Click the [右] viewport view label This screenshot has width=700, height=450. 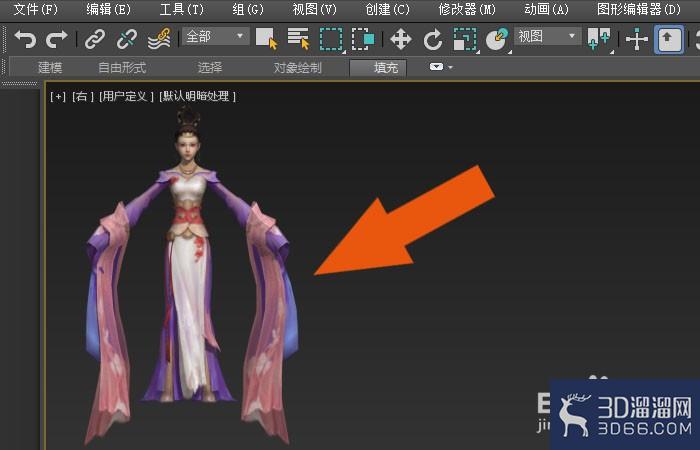point(83,96)
